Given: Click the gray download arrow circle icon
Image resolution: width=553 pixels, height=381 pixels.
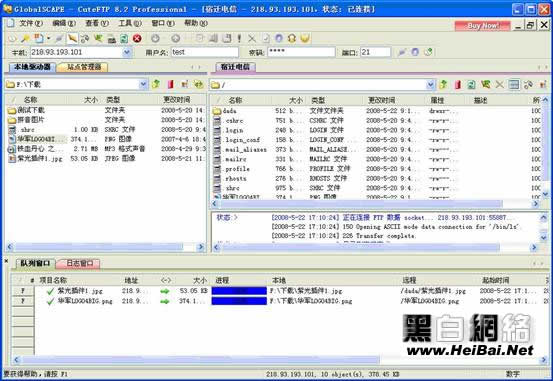Looking at the screenshot, I should [155, 38].
